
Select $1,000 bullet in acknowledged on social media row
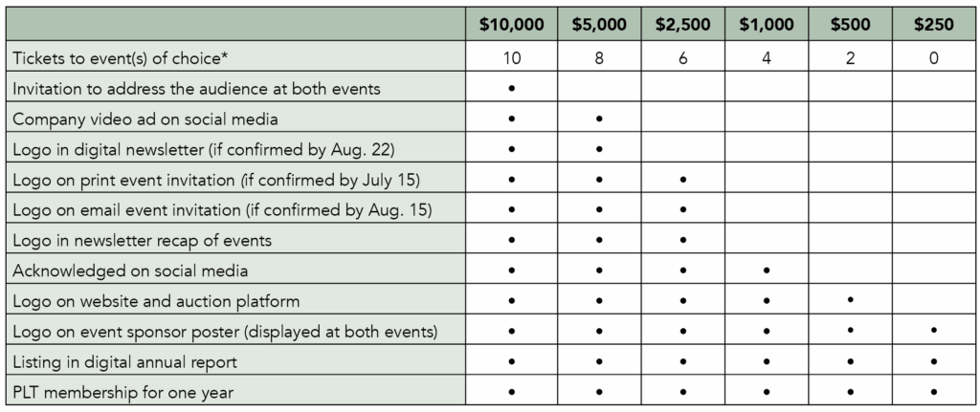pos(767,271)
